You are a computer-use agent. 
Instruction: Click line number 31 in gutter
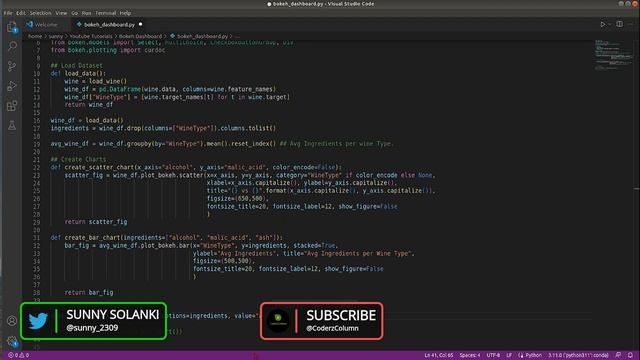[37, 238]
